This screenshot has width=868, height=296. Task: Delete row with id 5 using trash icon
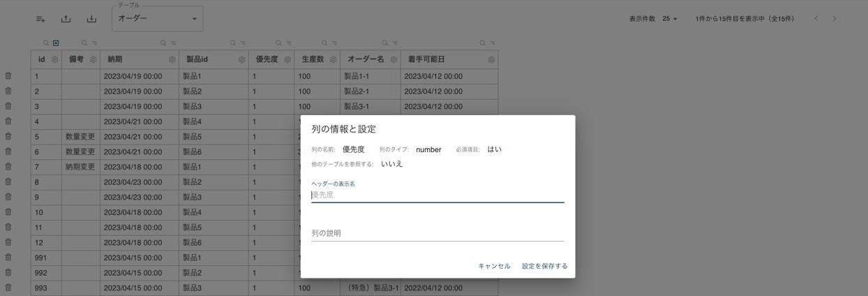pyautogui.click(x=8, y=136)
